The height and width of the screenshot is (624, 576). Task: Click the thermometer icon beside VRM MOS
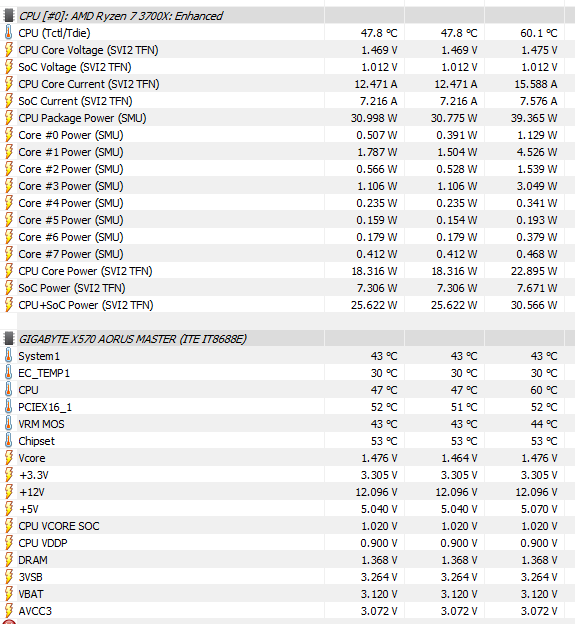click(x=8, y=424)
